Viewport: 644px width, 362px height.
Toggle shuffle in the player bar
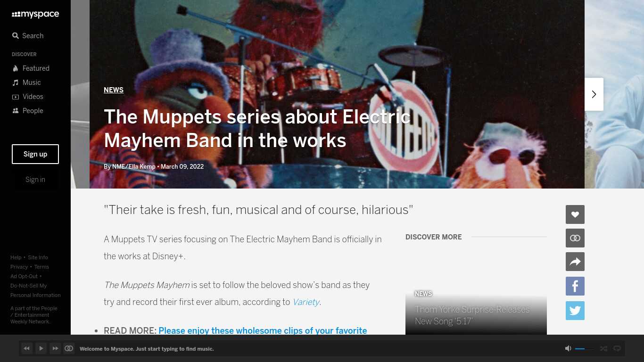[x=603, y=348]
